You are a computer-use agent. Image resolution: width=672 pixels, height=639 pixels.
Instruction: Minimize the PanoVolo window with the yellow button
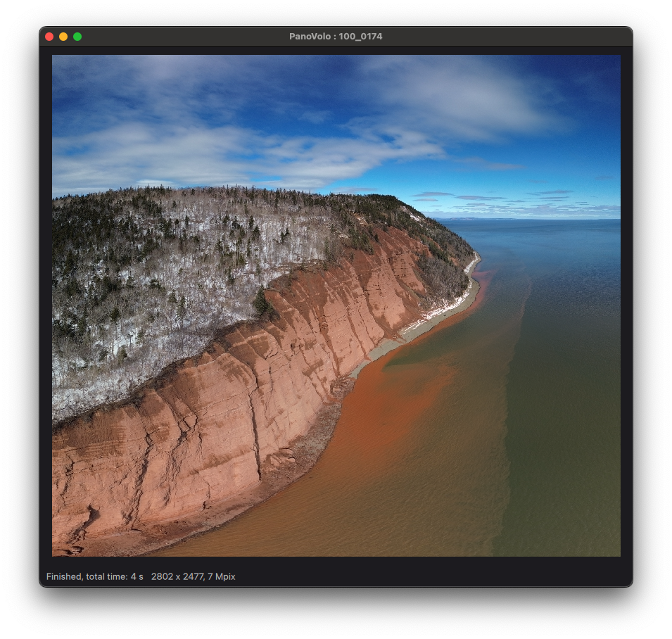(63, 37)
